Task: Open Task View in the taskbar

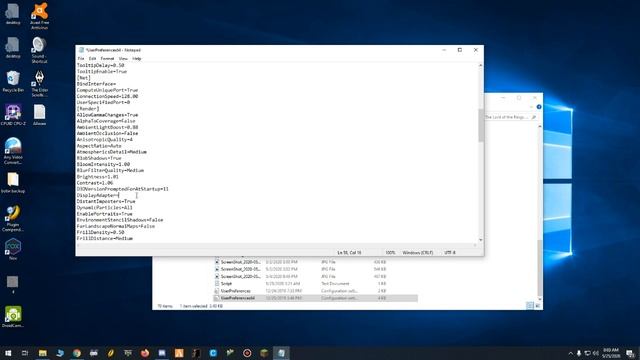Action: pos(25,353)
